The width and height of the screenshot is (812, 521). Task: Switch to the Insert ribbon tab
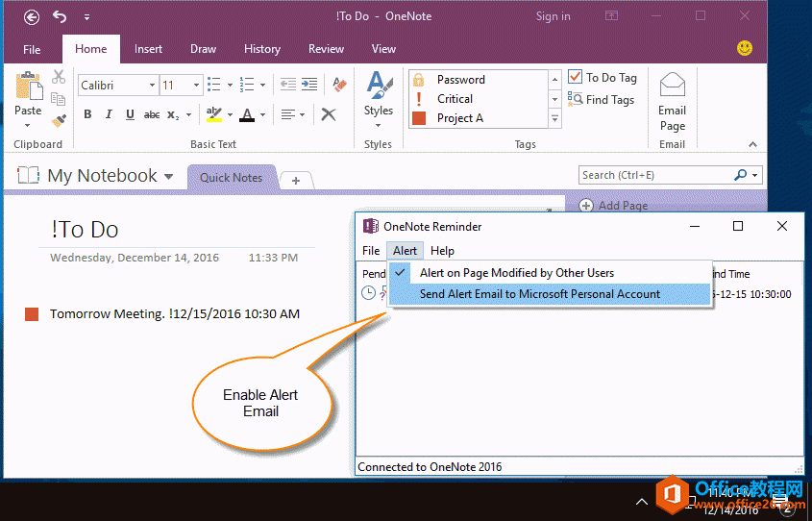tap(148, 49)
